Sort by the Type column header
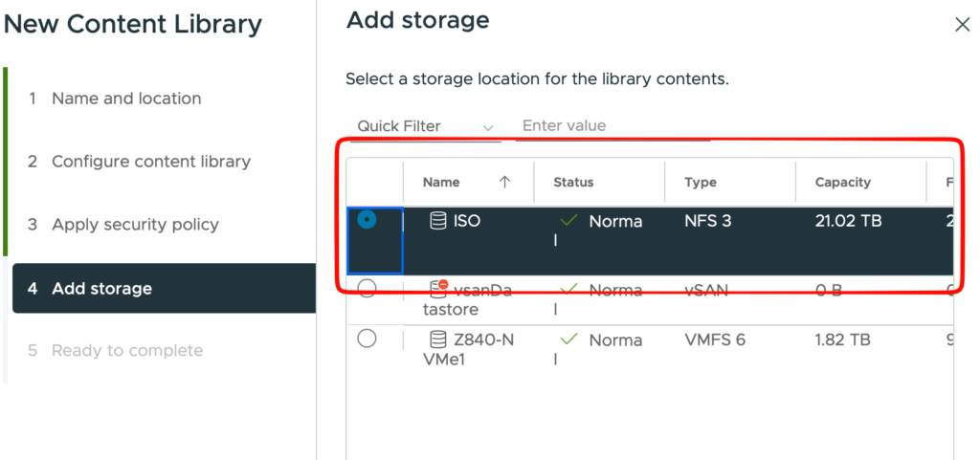Screen dimensions: 980x460 point(701,182)
